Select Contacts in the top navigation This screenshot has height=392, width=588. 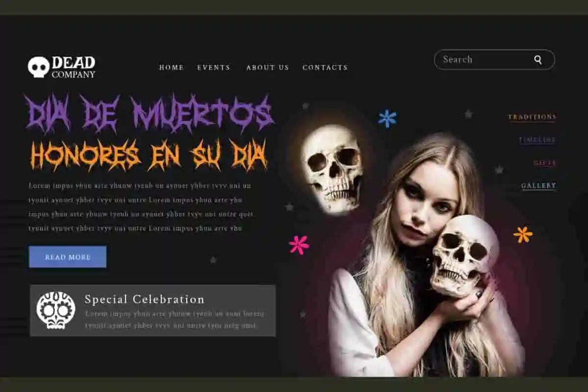[325, 68]
